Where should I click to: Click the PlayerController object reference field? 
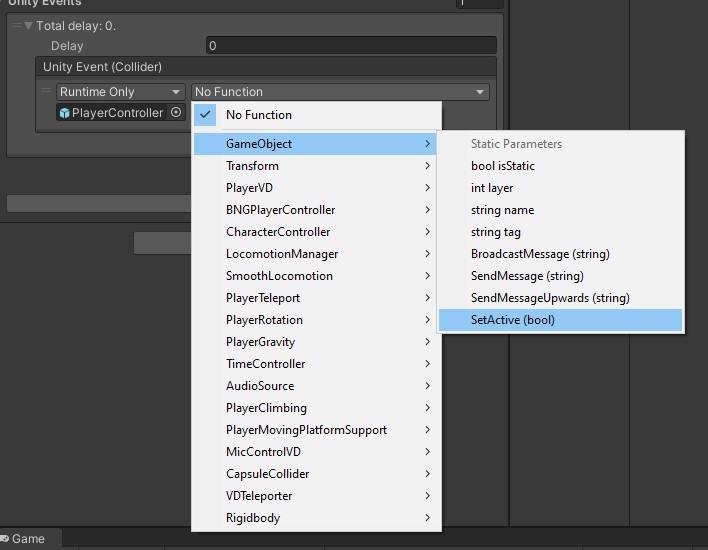(120, 112)
